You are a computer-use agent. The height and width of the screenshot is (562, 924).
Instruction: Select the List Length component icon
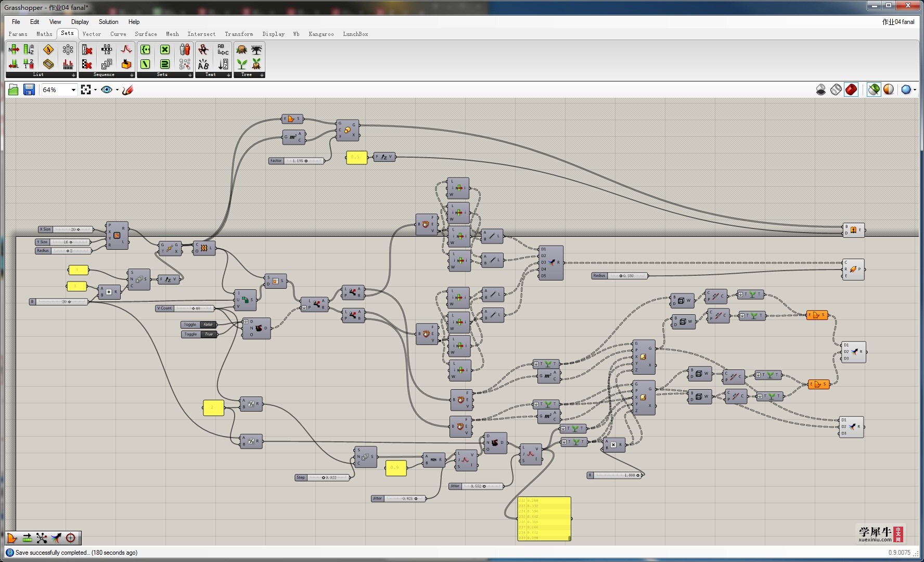[14, 64]
